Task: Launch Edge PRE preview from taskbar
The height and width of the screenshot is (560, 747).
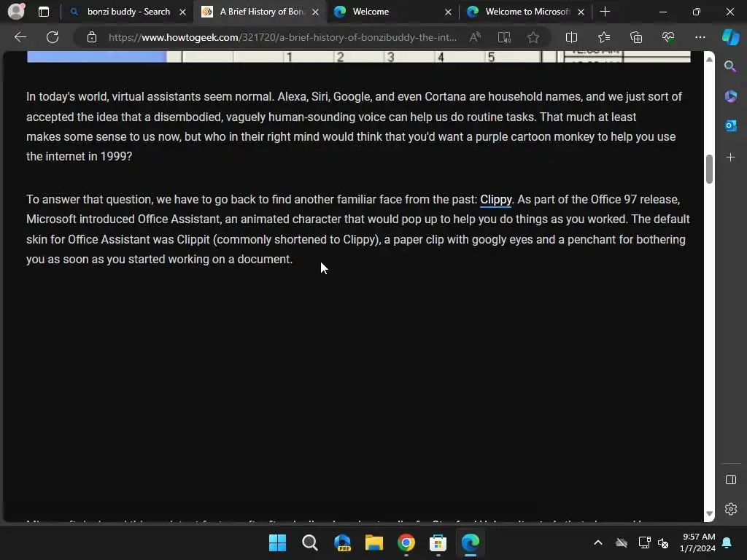Action: pos(342,542)
